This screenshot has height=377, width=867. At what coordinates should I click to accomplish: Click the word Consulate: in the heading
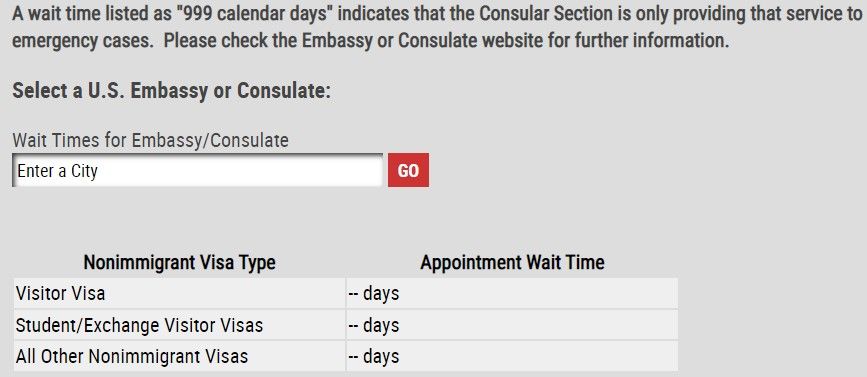point(284,91)
